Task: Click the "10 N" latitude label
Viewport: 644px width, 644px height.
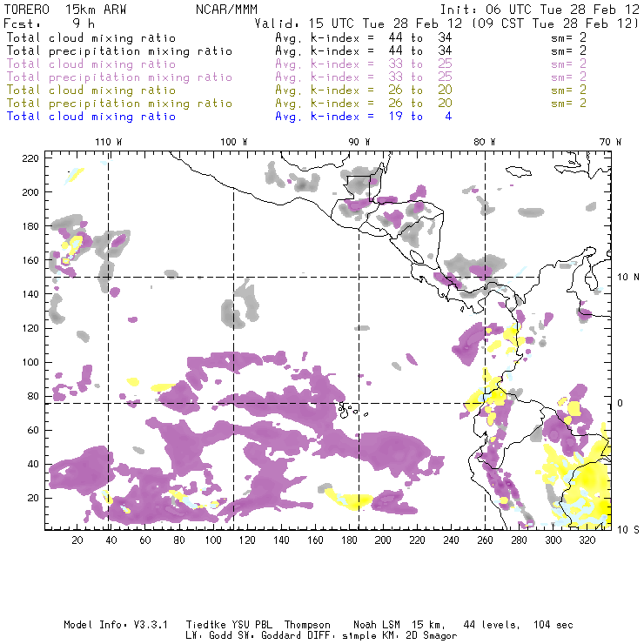Action: [628, 278]
